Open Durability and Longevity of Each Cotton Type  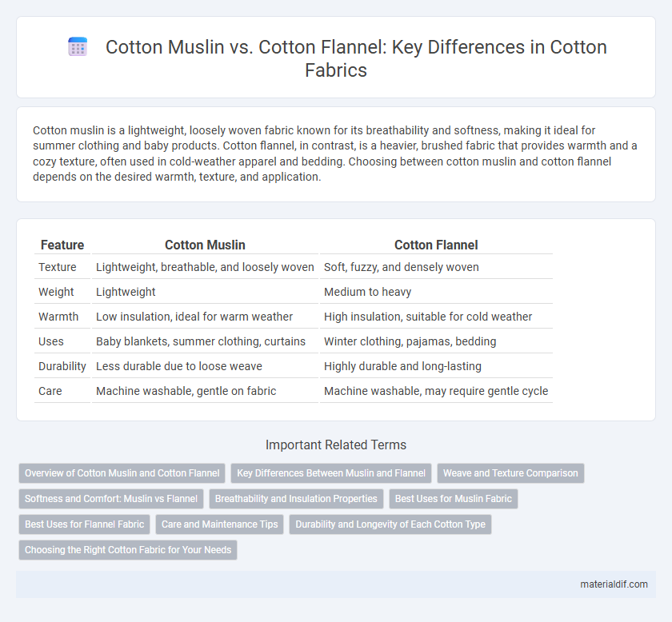[390, 524]
